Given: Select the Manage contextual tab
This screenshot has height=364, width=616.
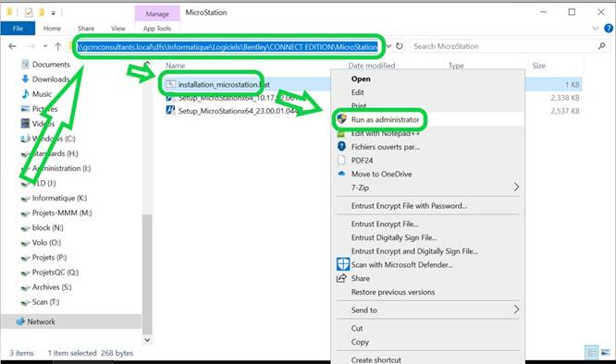Looking at the screenshot, I should pos(157,14).
